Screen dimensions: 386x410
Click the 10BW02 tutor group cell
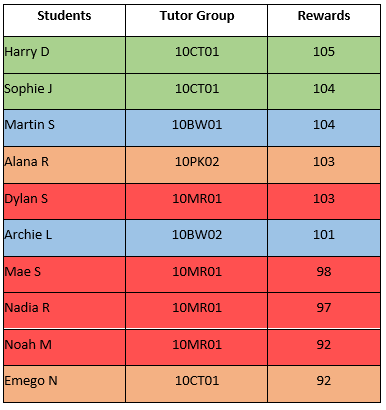click(197, 238)
